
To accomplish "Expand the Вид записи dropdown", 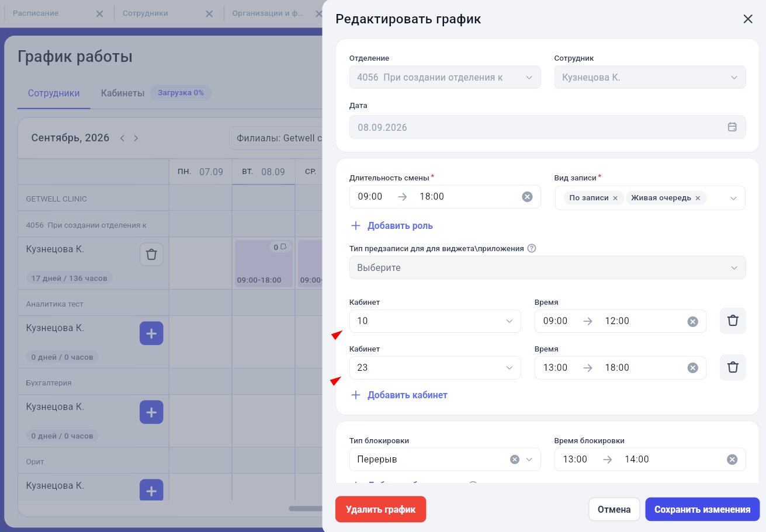I will 733,199.
